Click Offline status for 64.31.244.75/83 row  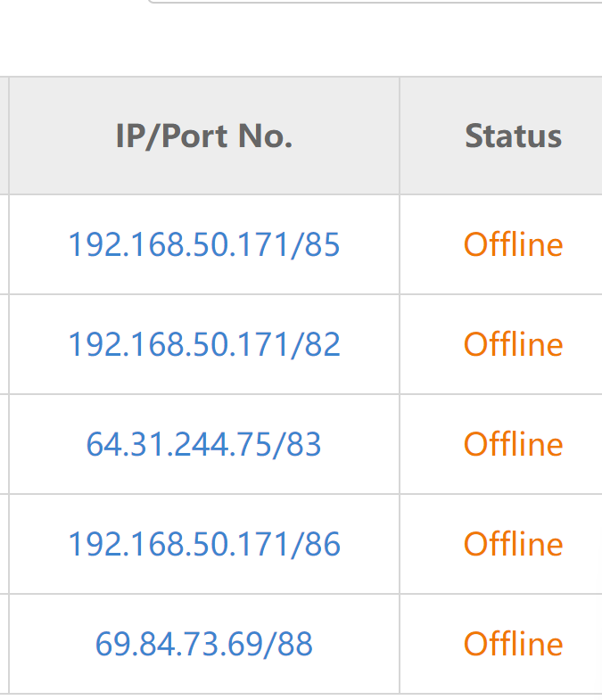513,444
